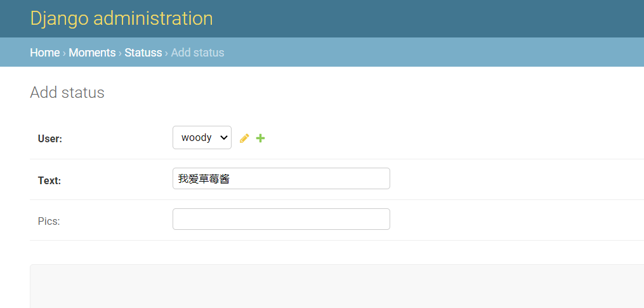Click the green plus to add another user
This screenshot has width=644, height=308.
260,138
